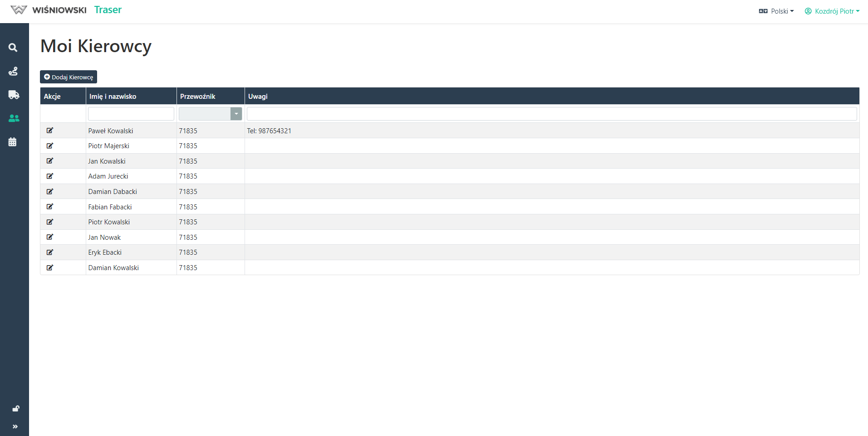Open the Kozdrój Piotr user menu

pos(832,11)
